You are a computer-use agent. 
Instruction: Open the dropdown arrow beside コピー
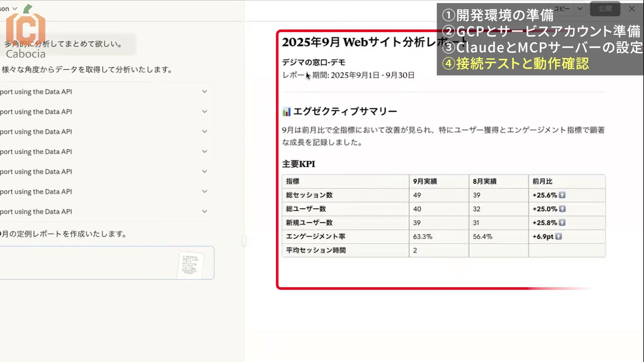click(580, 9)
